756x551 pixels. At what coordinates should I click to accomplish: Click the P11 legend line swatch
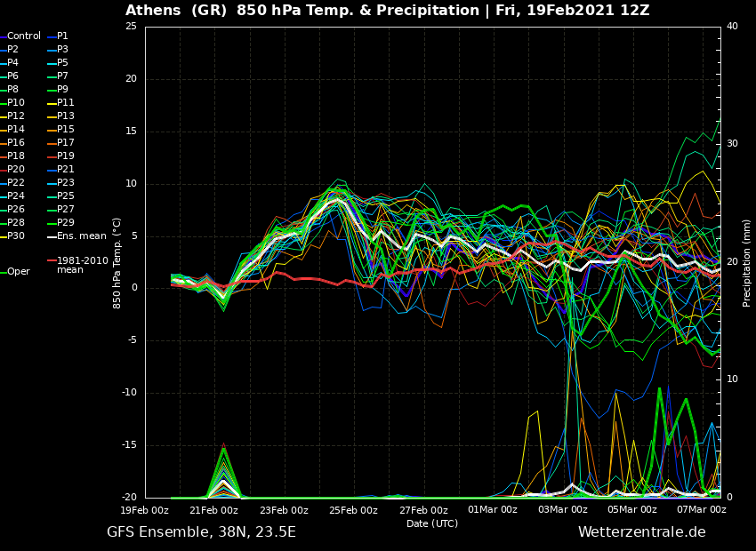pyautogui.click(x=51, y=103)
